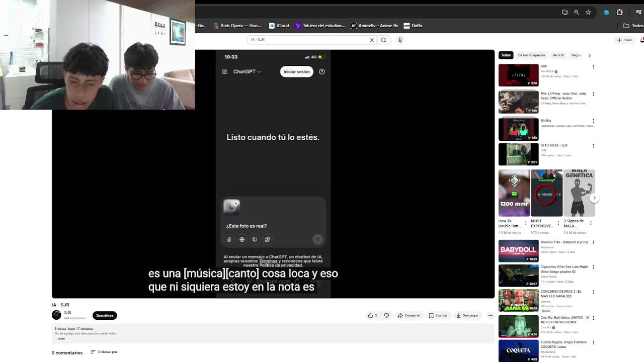Click attach paperclip icon in video
The width and height of the screenshot is (644, 362).
pos(229,239)
